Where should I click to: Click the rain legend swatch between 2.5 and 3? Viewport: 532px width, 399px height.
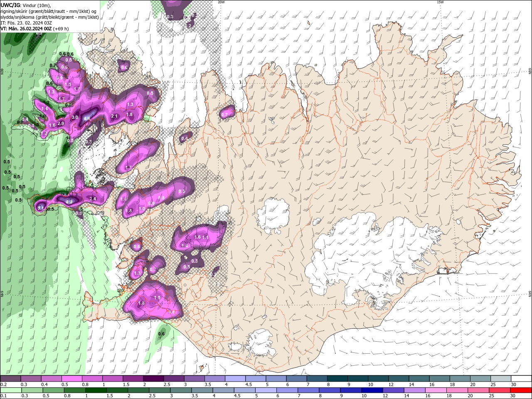[x=160, y=390]
